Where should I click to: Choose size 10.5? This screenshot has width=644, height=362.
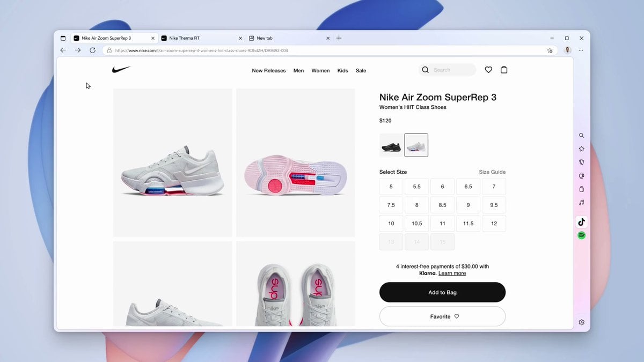point(416,223)
